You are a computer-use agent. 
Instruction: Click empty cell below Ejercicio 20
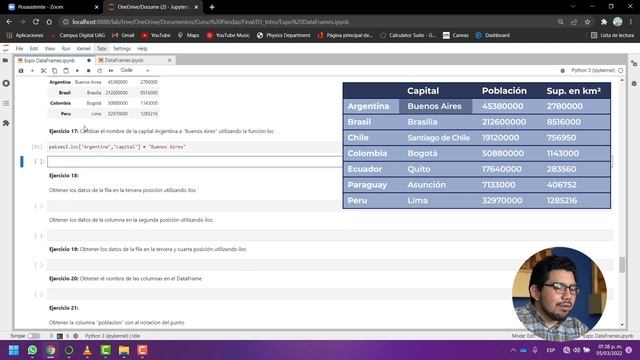point(330,294)
